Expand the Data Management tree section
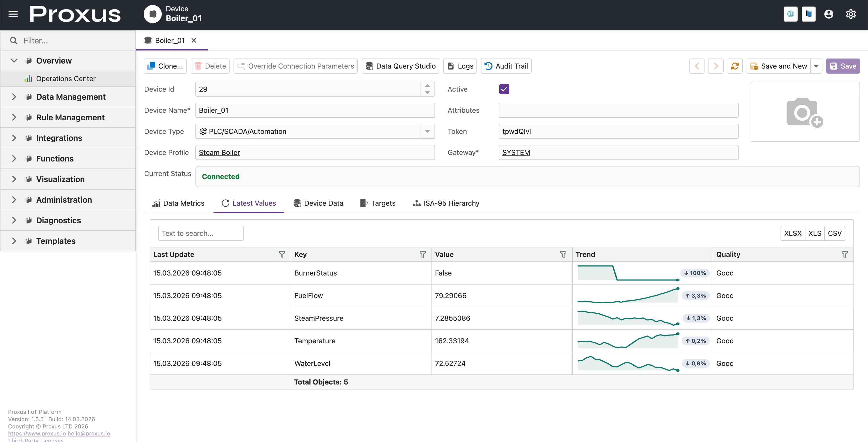This screenshot has width=868, height=442. pos(14,97)
